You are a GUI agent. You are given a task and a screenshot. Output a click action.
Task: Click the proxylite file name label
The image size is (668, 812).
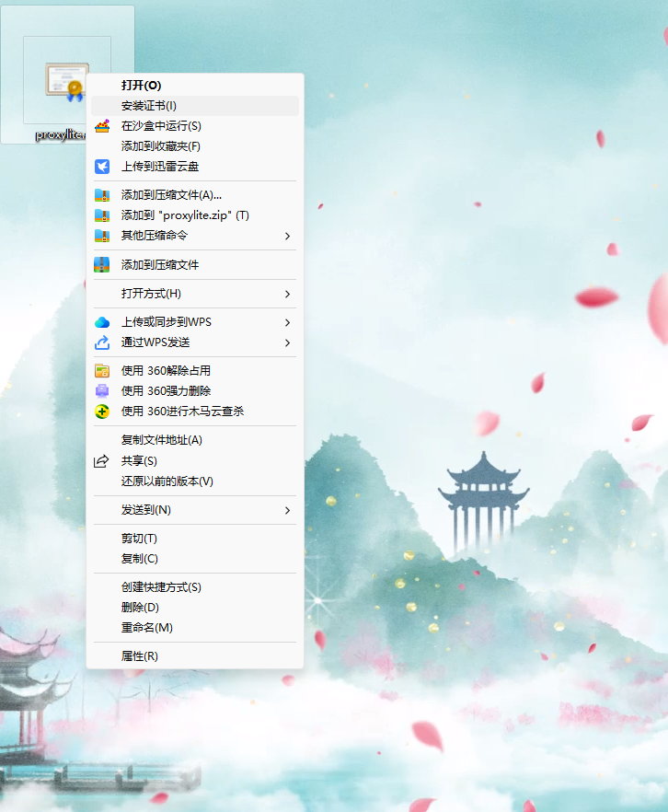(x=60, y=134)
